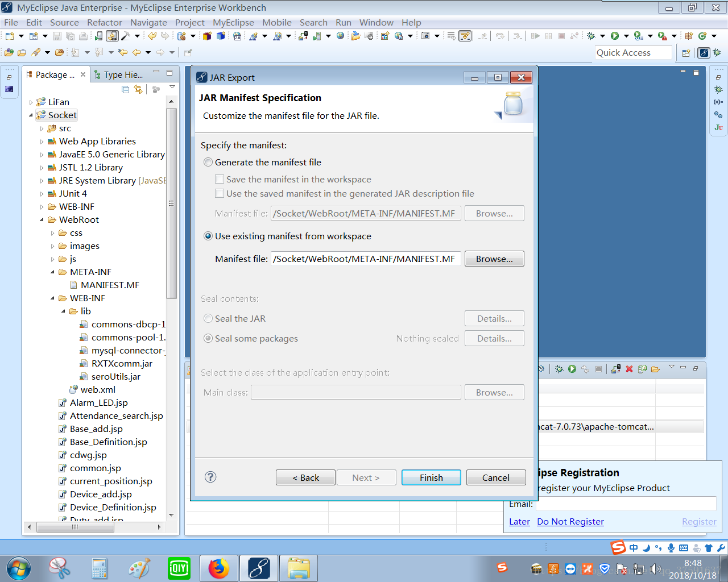Click the red X icon in Servers panel
728x582 pixels.
point(629,369)
